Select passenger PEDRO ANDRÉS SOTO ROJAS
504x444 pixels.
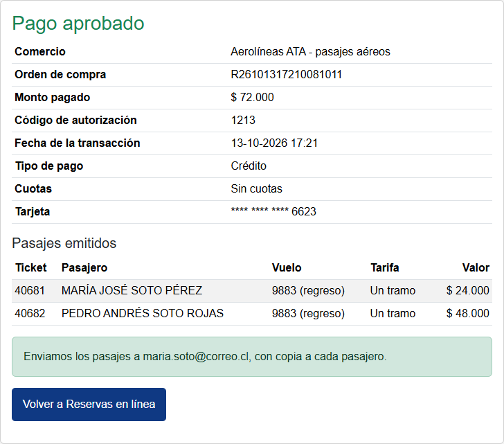(x=143, y=313)
